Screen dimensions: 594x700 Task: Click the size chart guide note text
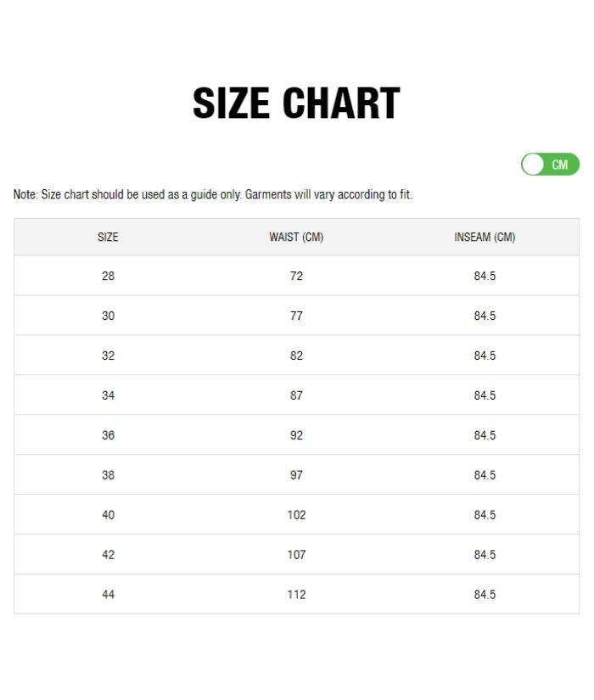click(x=210, y=194)
